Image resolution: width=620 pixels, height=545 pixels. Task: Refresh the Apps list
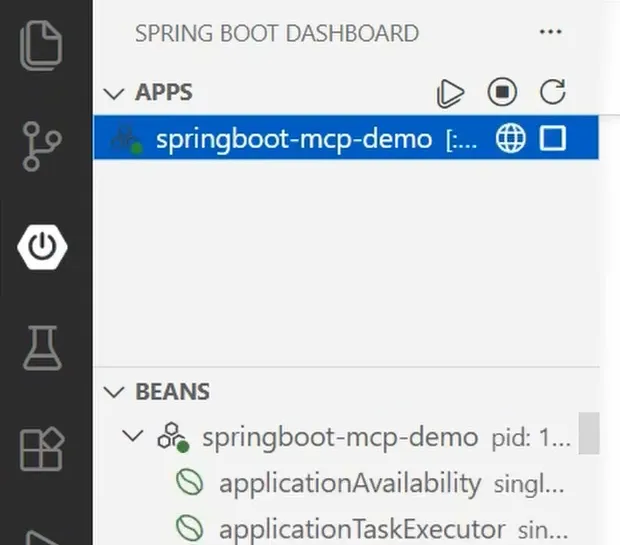click(x=553, y=92)
